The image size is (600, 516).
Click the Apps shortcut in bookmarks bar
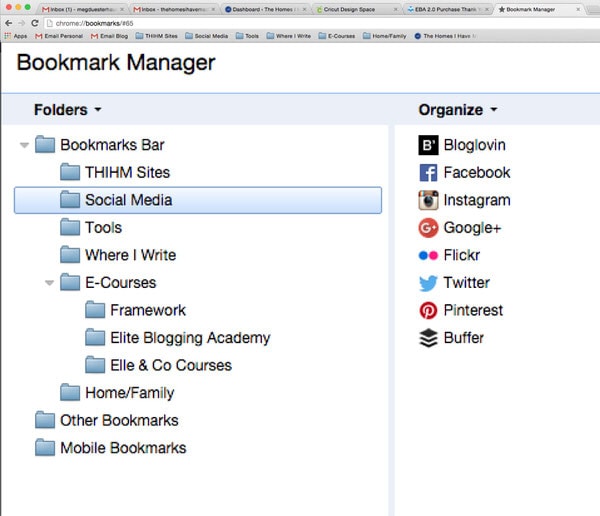point(16,35)
